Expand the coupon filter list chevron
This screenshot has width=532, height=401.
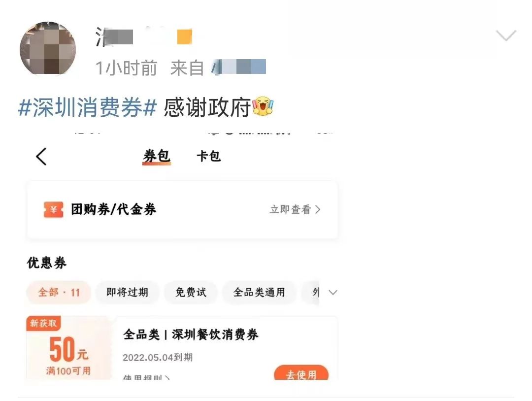point(333,293)
